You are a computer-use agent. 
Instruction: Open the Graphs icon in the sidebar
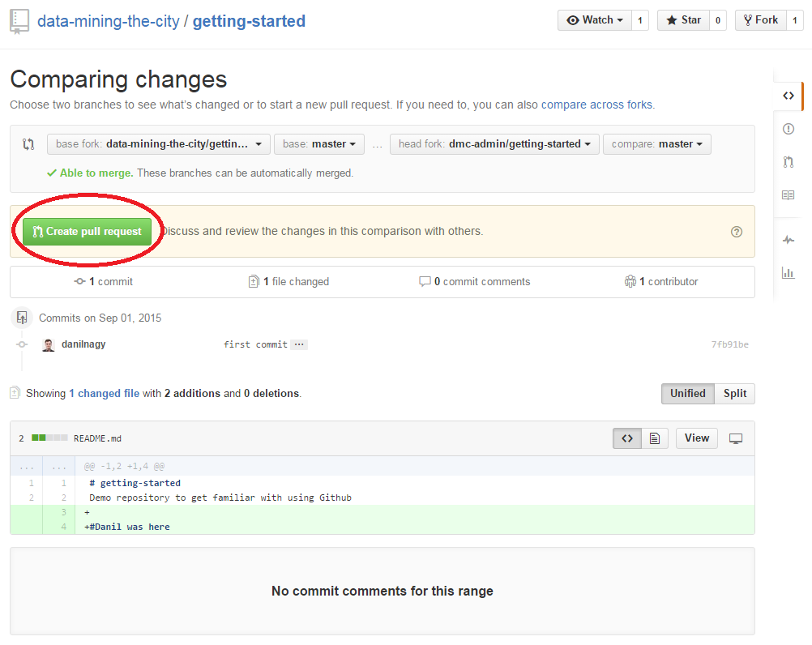[x=788, y=273]
